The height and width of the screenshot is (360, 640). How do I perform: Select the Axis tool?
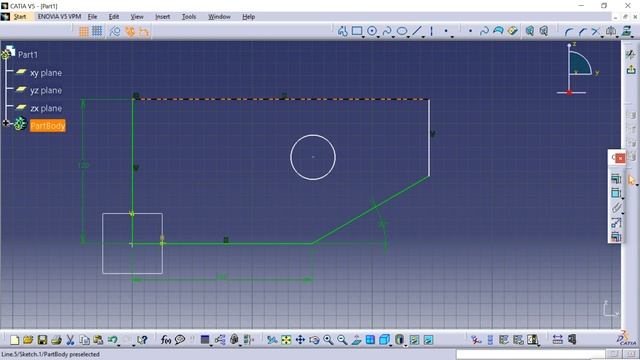pos(431,31)
